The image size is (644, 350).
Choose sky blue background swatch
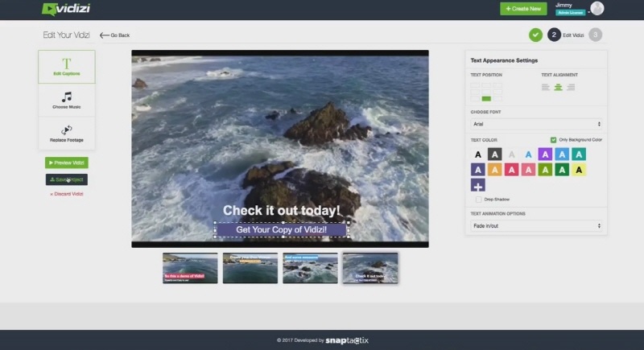tap(562, 154)
